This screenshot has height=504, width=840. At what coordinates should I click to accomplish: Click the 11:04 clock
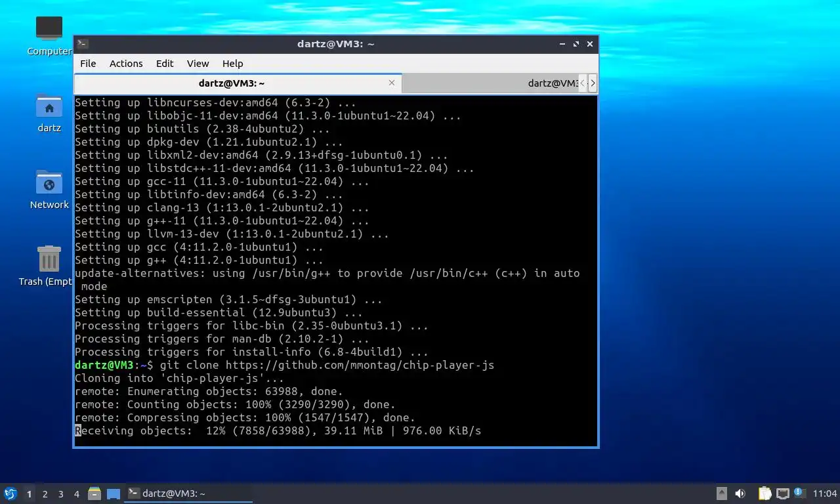[825, 493]
